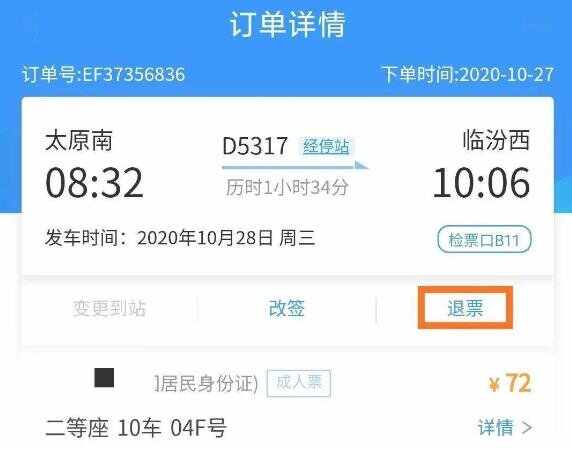This screenshot has width=572, height=449.
Task: Tap the seat info 二等座 10车 04F号
Action: point(136,427)
